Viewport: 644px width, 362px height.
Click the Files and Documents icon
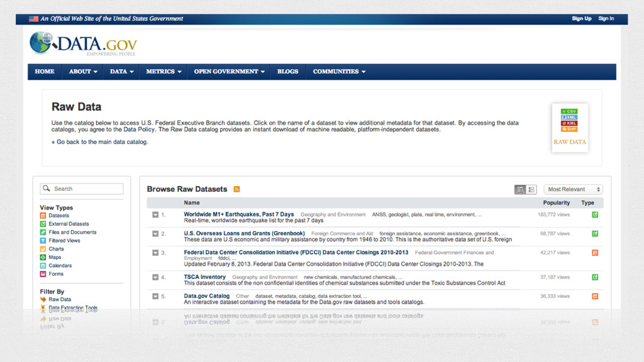(x=43, y=232)
